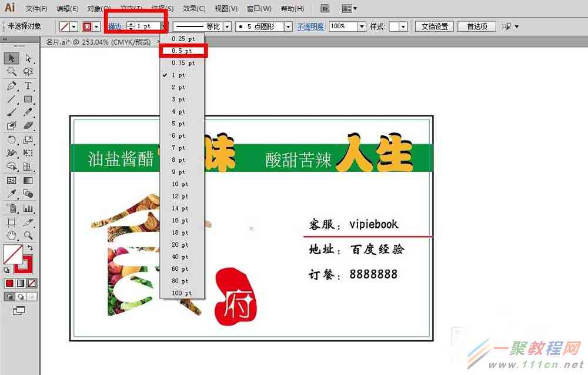Image resolution: width=588 pixels, height=375 pixels.
Task: Open the 效果(C) menu
Action: coord(194,8)
